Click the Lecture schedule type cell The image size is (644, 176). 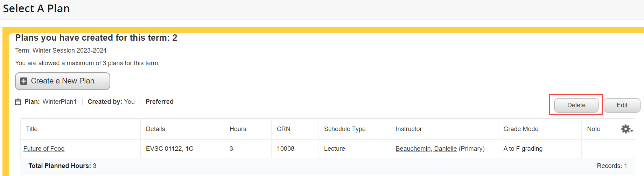tap(335, 149)
